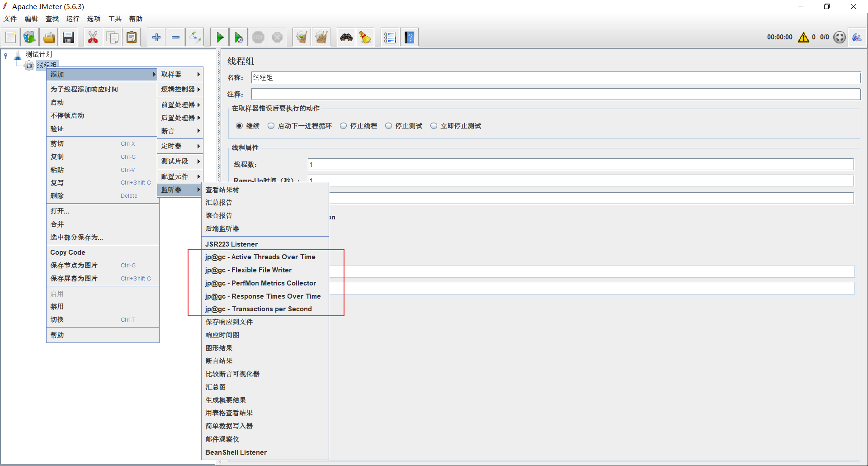
Task: Click the 名称 input field
Action: coord(556,77)
